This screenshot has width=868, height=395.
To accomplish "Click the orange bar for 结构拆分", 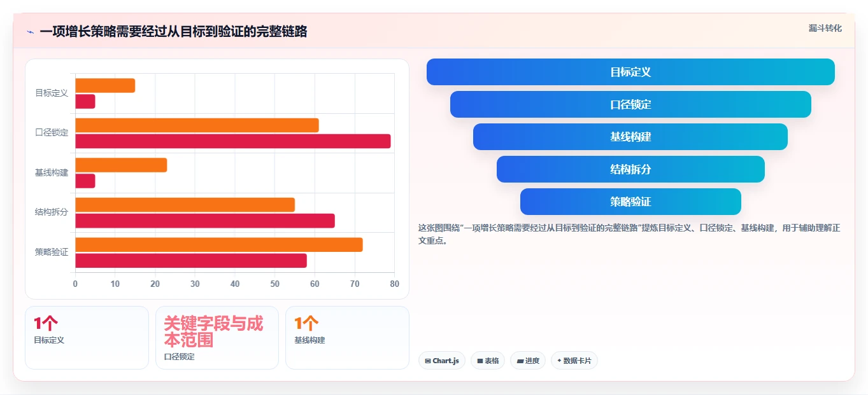I will [x=185, y=205].
